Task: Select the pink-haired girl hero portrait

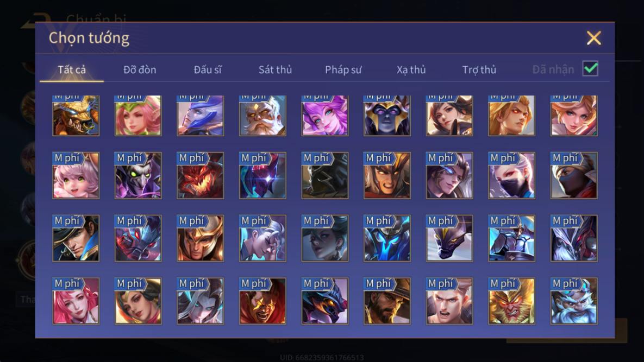Action: (x=76, y=301)
